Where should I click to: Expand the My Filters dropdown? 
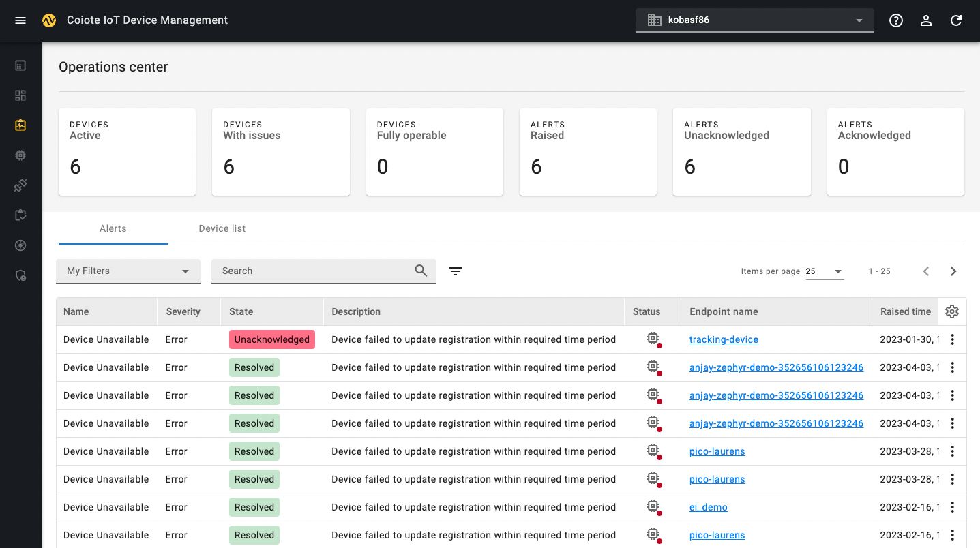click(128, 271)
